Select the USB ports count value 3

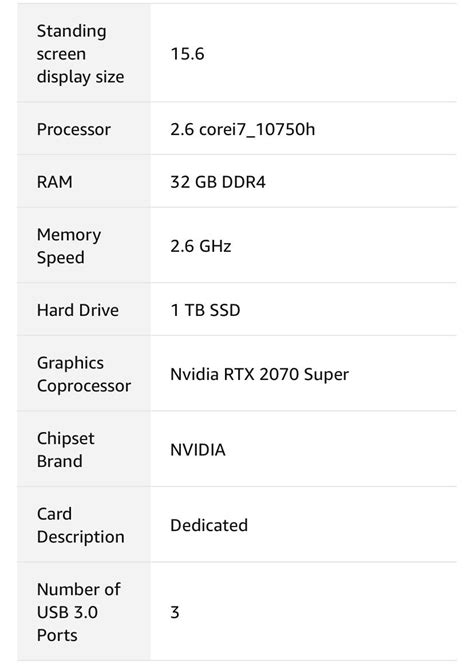[x=175, y=612]
